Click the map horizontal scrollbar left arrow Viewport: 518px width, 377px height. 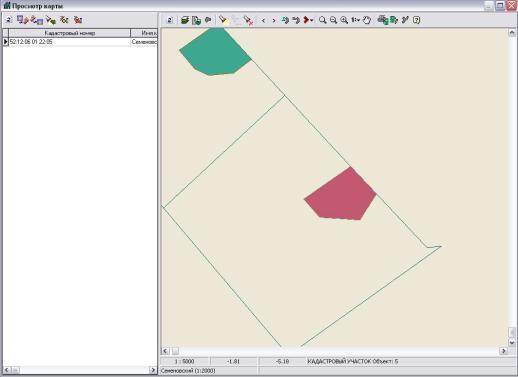click(x=165, y=351)
